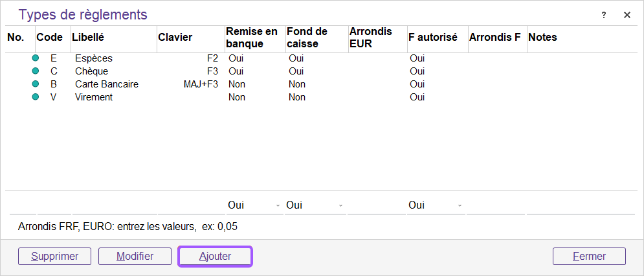Click the Clavier column header
Viewport: 644px width, 276px height.
pos(175,38)
